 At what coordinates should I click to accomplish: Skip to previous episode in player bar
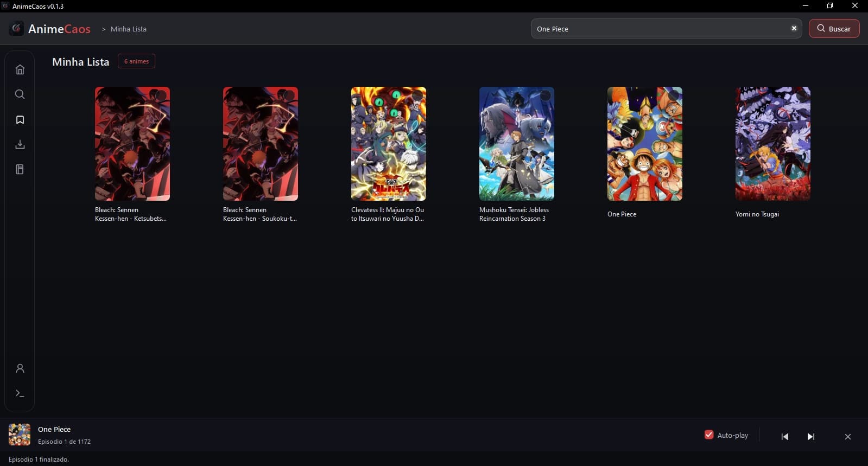(x=785, y=437)
